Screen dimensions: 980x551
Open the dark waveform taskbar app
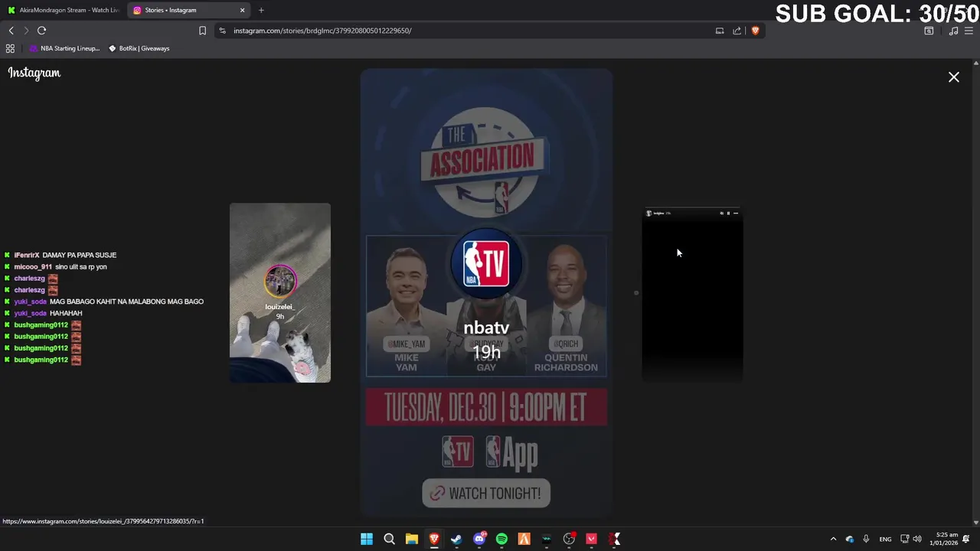pos(547,539)
